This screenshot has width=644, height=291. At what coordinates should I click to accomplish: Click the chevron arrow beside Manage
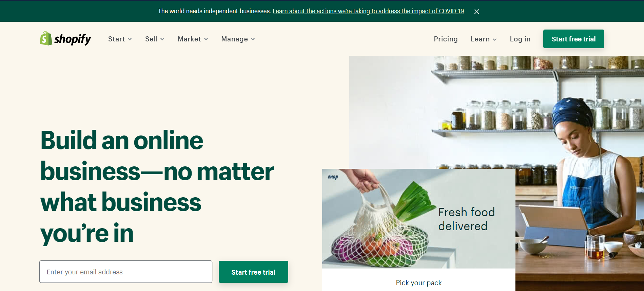point(253,39)
